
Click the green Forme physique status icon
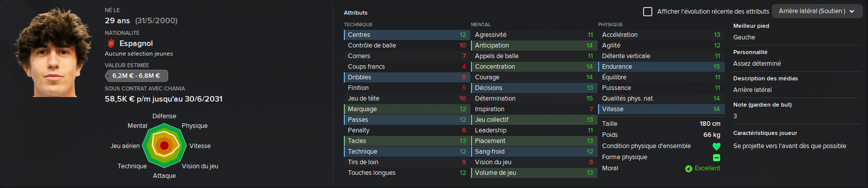(717, 158)
